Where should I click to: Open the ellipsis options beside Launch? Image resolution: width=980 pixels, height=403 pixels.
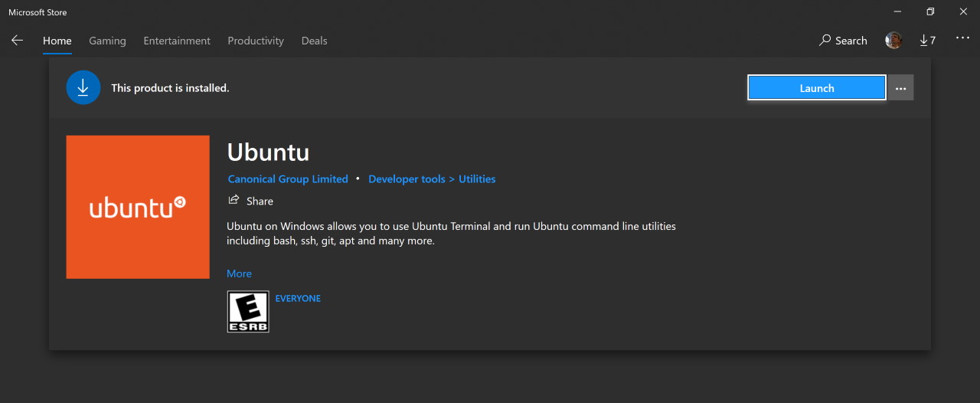tap(900, 88)
